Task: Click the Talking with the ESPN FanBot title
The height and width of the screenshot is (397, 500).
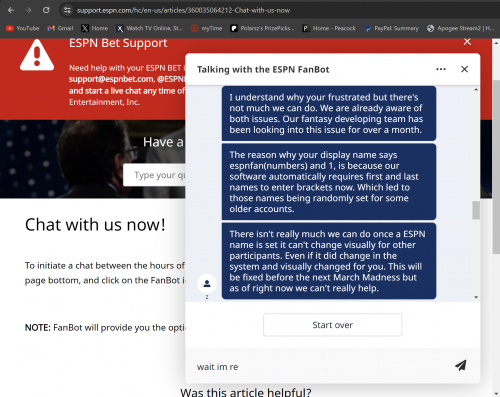Action: 263,70
